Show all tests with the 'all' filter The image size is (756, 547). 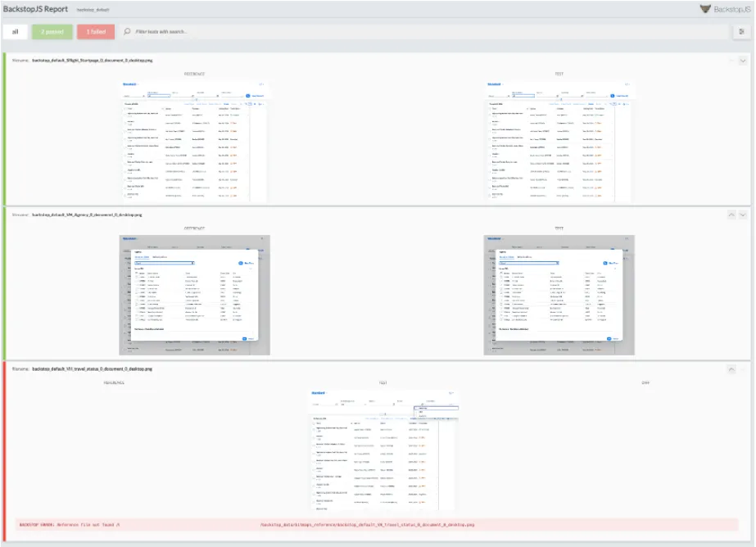click(15, 32)
